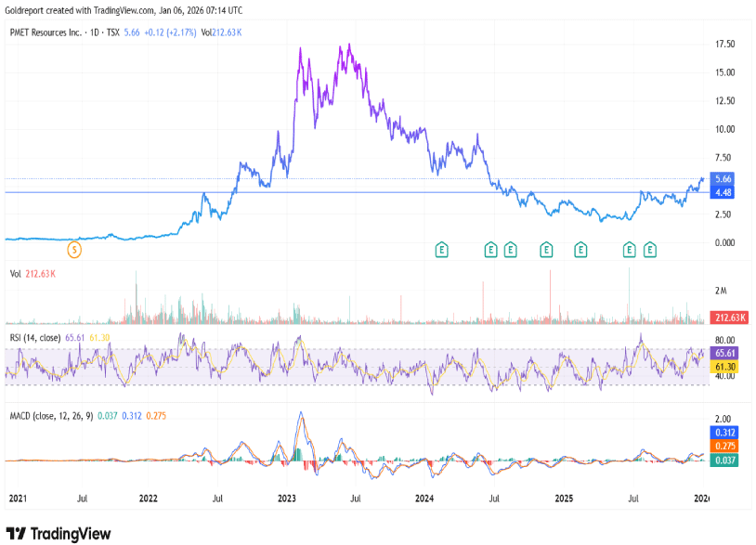Click the orange 0.275 MACD signal label

[724, 446]
